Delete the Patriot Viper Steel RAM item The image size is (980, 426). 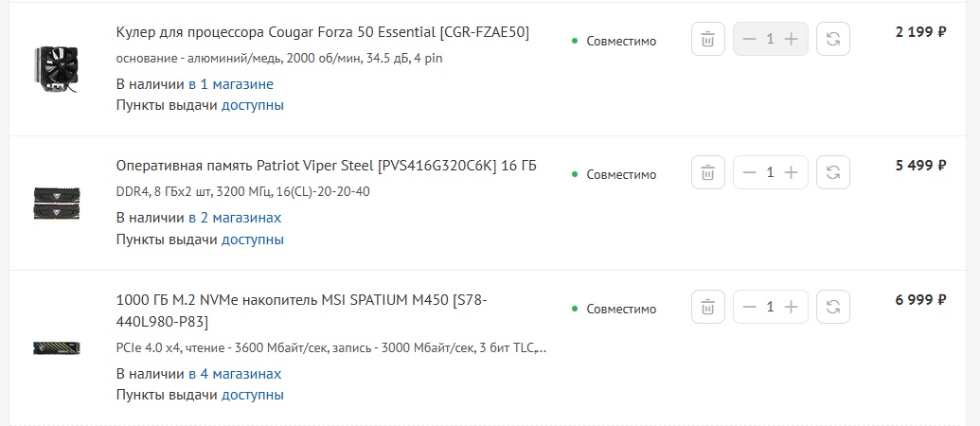pyautogui.click(x=707, y=172)
